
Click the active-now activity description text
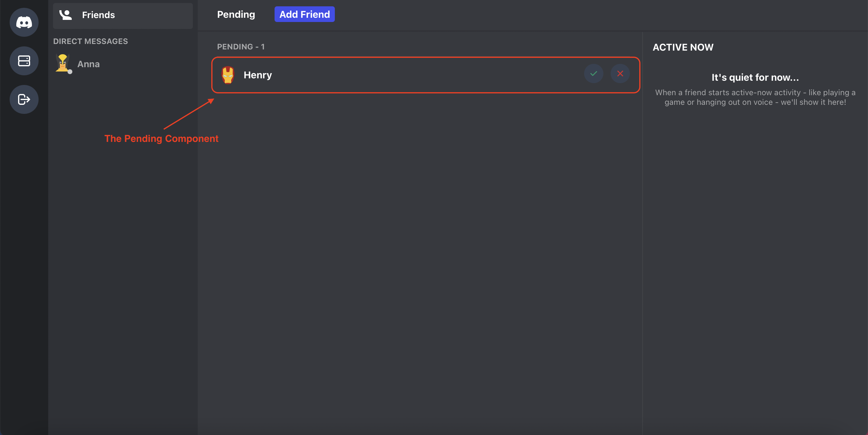(x=755, y=97)
